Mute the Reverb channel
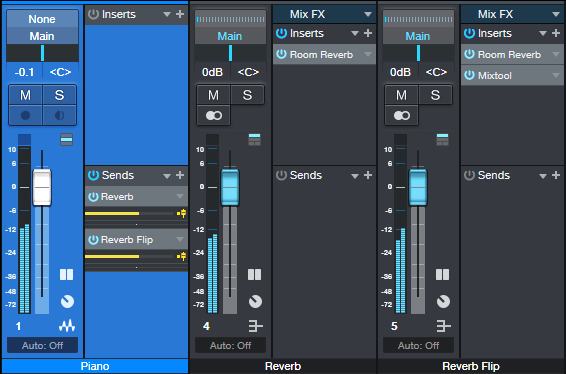The height and width of the screenshot is (374, 566). pos(213,95)
